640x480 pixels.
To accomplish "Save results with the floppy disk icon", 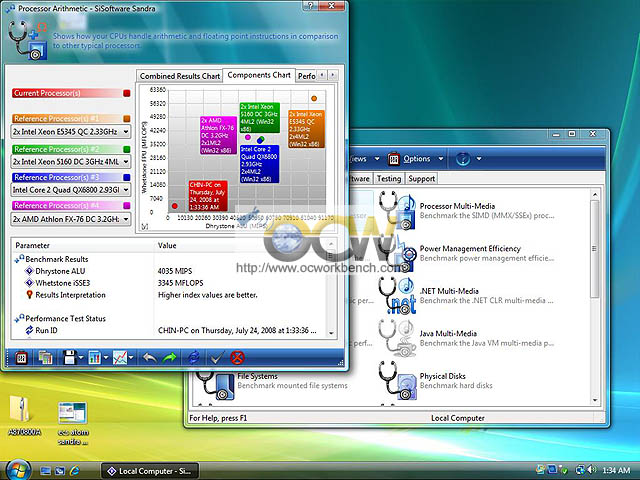I will [70, 358].
